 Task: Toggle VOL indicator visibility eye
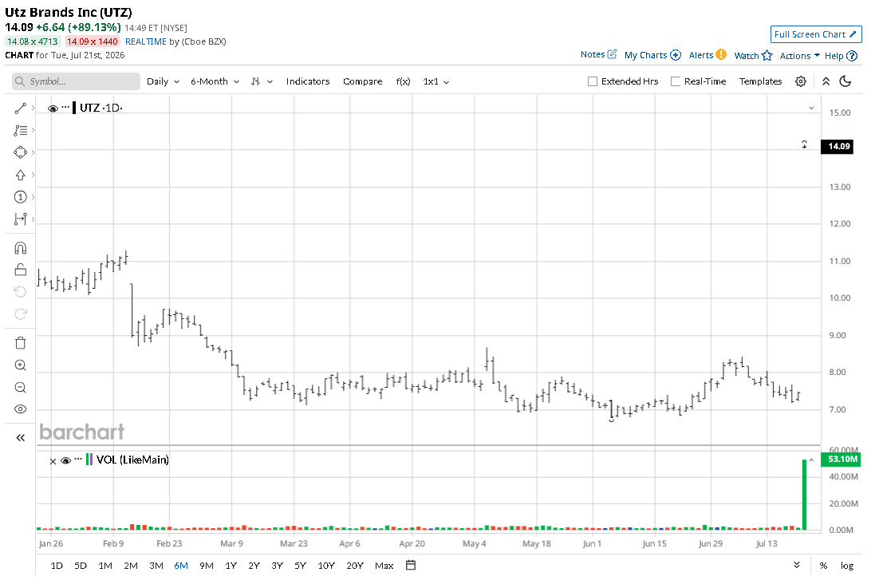click(65, 460)
